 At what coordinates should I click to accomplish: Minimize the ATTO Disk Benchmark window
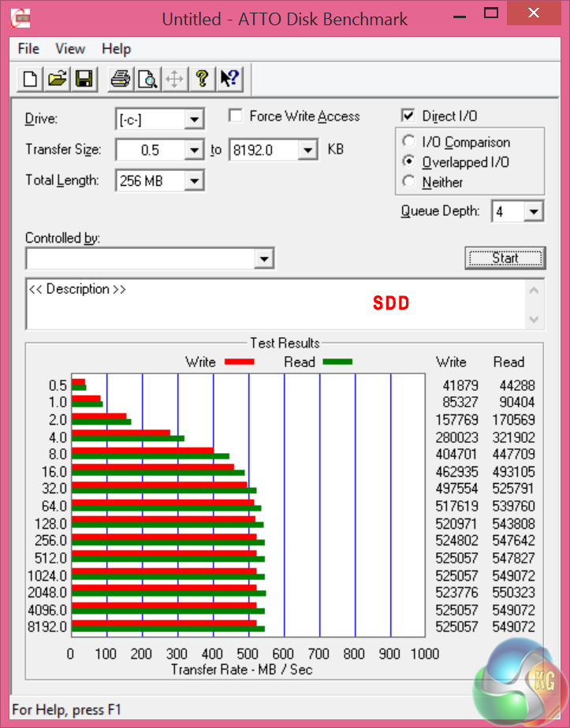click(460, 15)
